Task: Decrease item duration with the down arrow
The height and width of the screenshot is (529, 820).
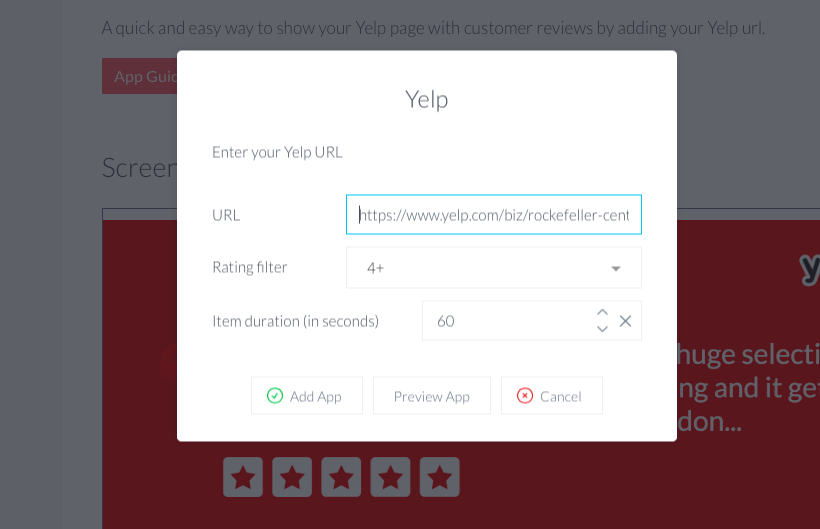Action: [x=602, y=329]
